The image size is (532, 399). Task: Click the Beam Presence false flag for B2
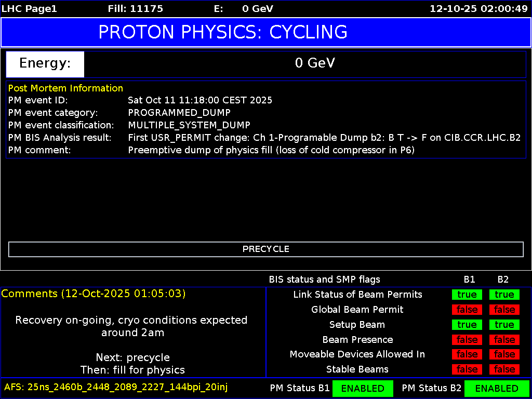[503, 339]
